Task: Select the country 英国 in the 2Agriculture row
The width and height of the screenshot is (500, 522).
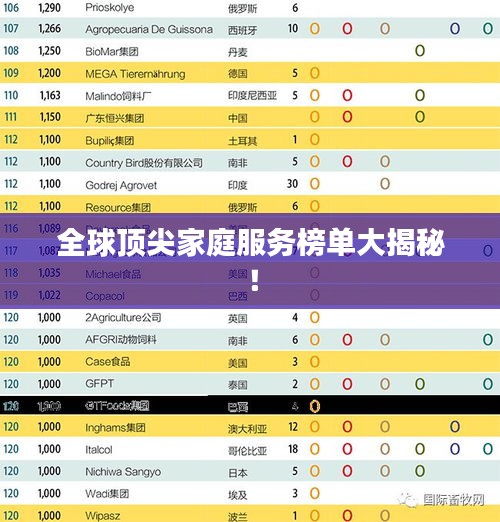Action: (238, 319)
